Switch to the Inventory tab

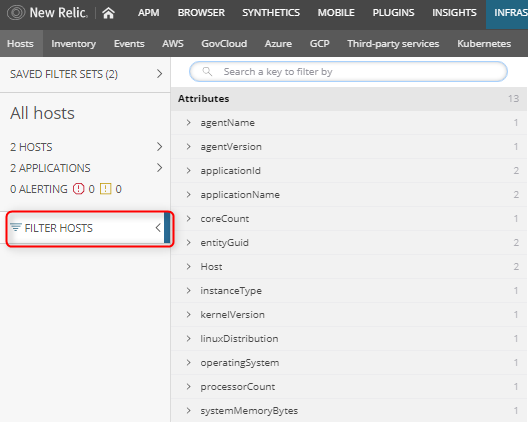[x=74, y=43]
